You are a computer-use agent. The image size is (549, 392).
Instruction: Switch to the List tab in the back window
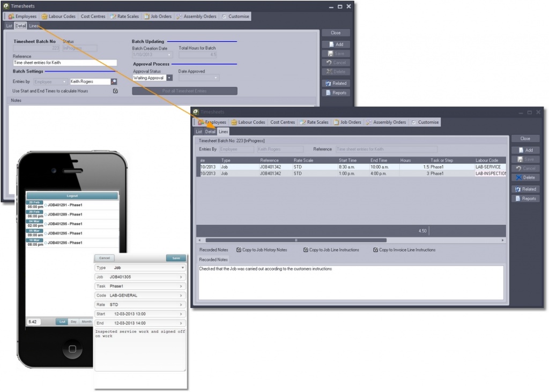click(9, 26)
